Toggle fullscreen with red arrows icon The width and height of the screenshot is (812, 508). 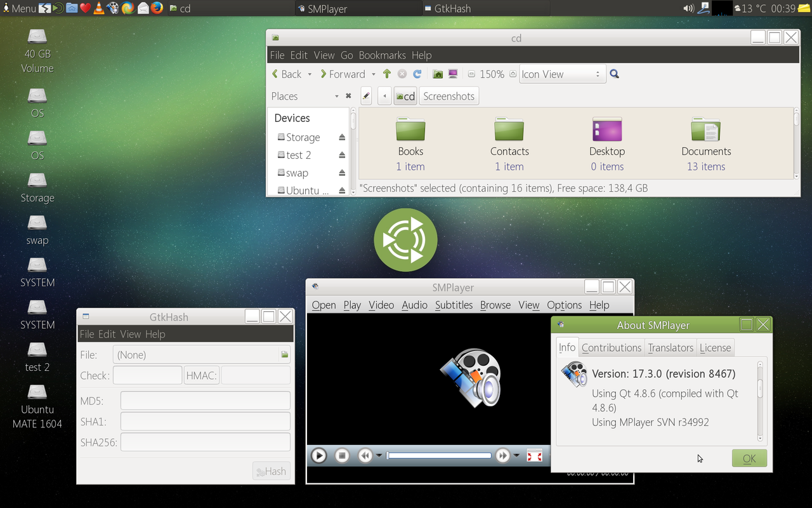pyautogui.click(x=535, y=455)
